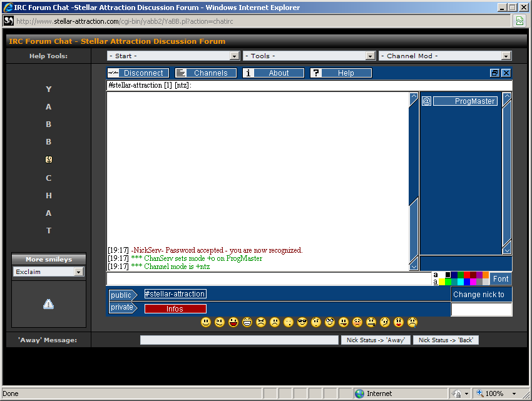Image resolution: width=532 pixels, height=401 pixels.
Task: Set nick status to Away
Action: tap(376, 340)
